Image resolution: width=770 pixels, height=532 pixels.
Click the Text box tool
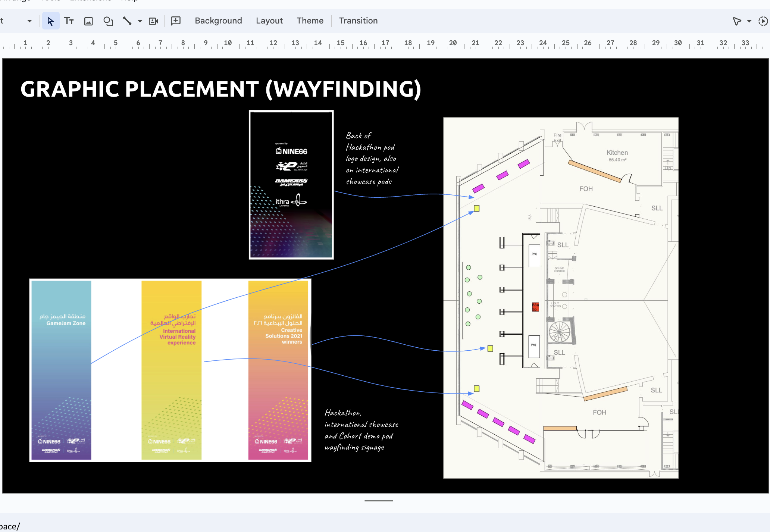click(69, 21)
